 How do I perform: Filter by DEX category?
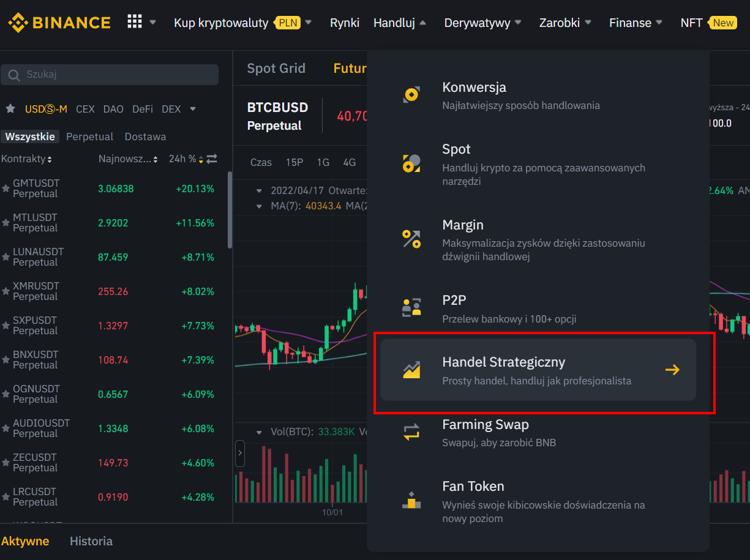pyautogui.click(x=171, y=109)
